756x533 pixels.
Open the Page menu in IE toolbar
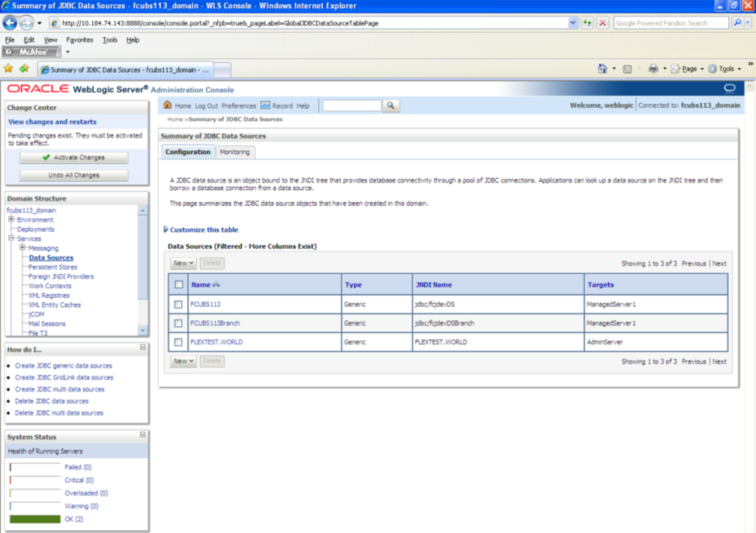pos(687,69)
